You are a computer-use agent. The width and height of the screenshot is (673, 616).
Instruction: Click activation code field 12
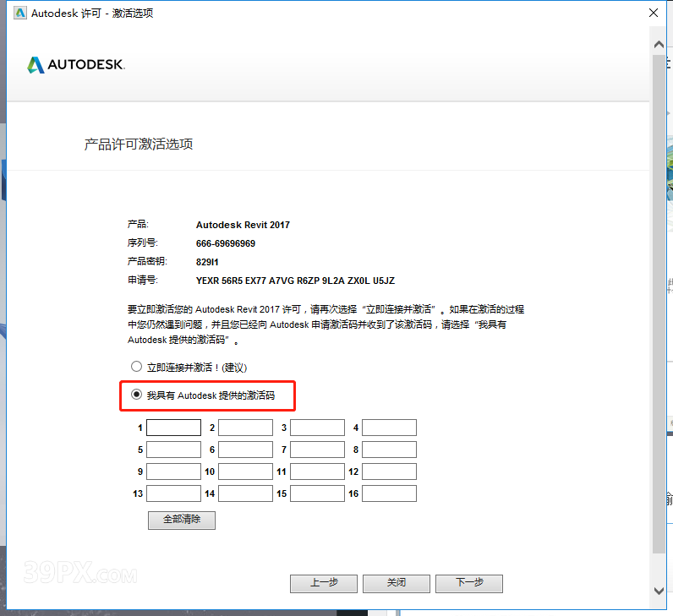tap(389, 472)
